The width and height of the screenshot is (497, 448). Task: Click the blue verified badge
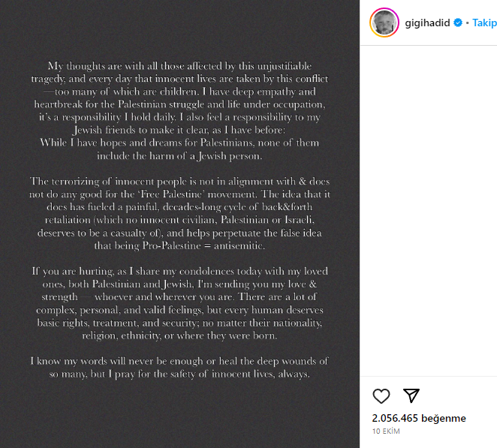pos(457,23)
